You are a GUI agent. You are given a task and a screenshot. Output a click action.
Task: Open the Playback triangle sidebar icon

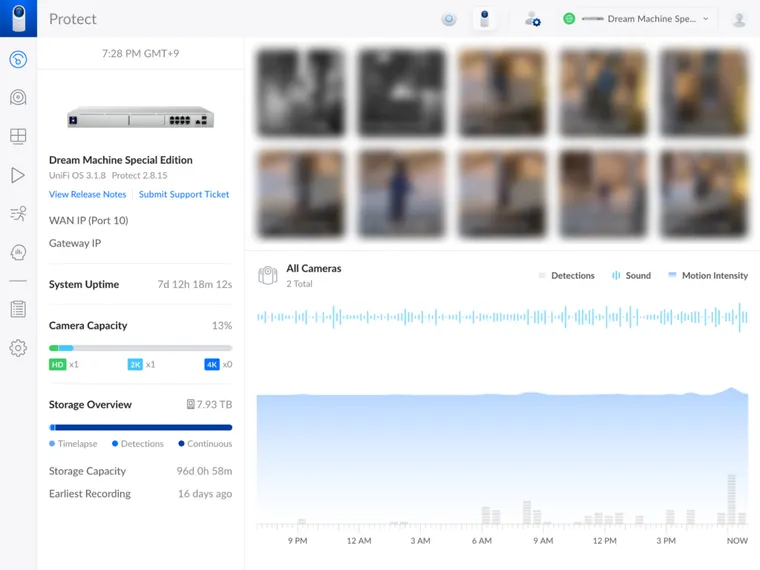tap(18, 175)
